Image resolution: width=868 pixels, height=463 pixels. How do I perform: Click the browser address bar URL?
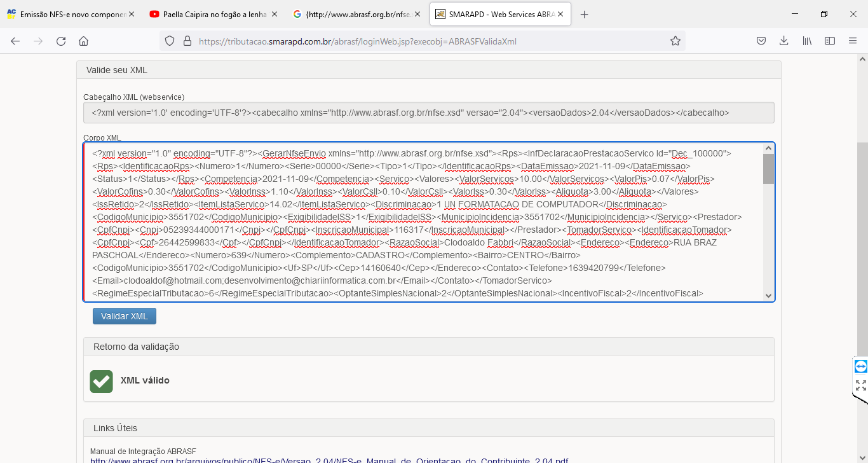(x=358, y=41)
